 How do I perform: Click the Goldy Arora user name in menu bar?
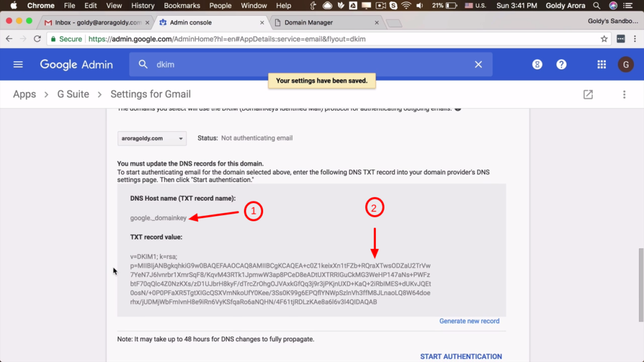click(566, 6)
